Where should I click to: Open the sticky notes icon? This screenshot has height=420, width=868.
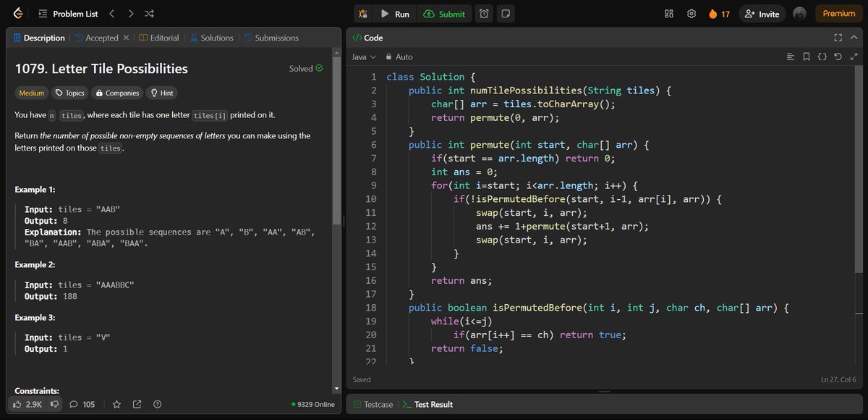click(506, 14)
